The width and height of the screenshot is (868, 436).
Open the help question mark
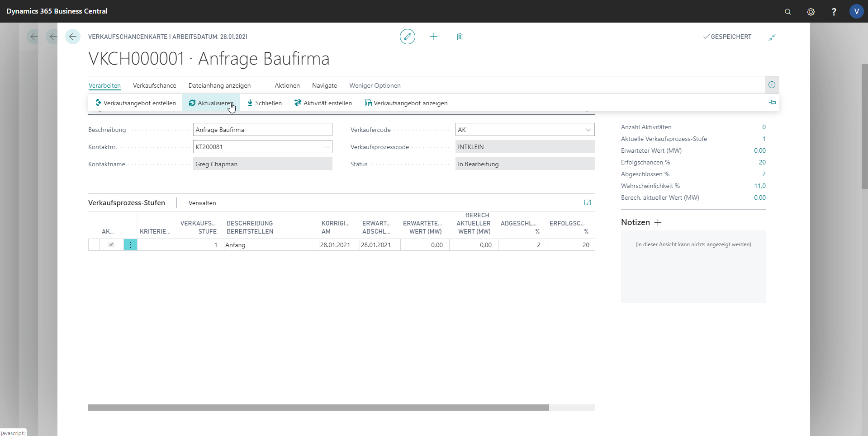834,12
